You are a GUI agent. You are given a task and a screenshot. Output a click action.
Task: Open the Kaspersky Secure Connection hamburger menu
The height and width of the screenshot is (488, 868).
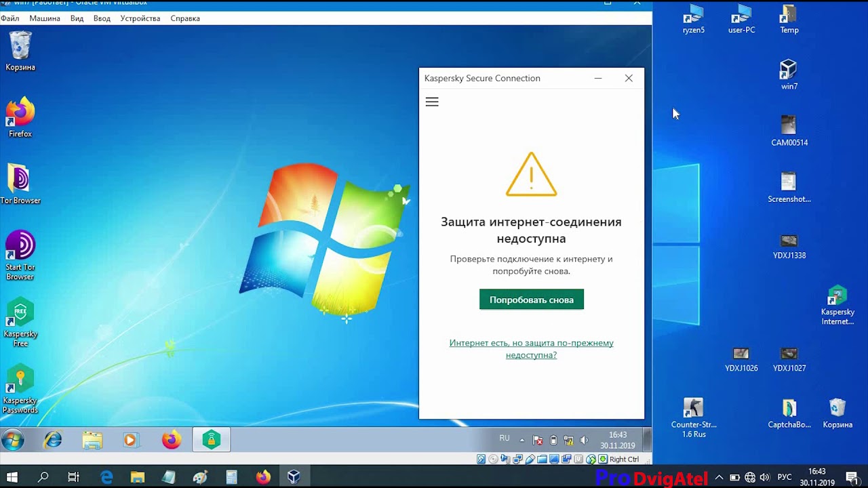point(432,102)
